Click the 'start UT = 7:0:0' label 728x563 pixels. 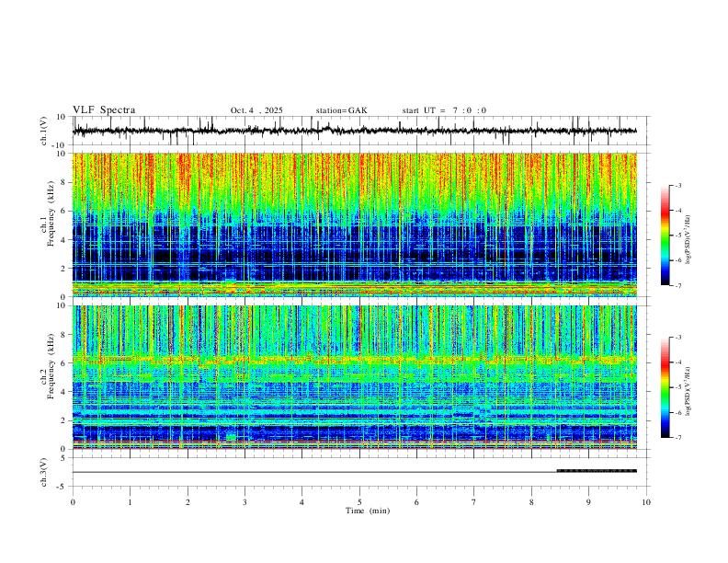coord(444,110)
